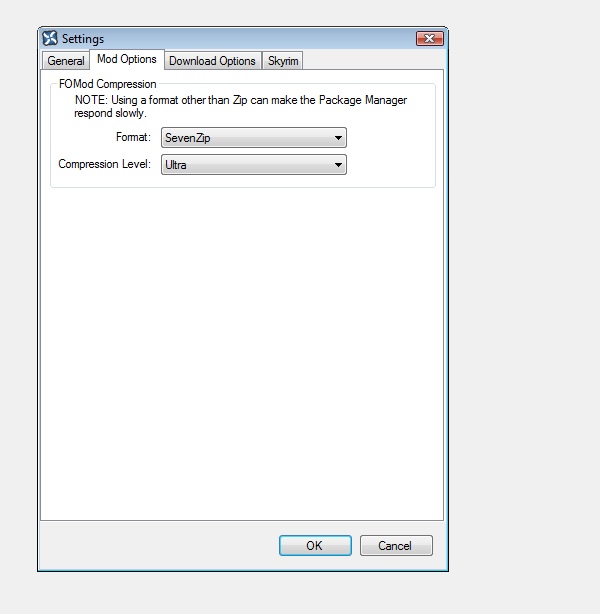Click the 'Format:' label
Viewport: 600px width, 614px height.
click(x=133, y=137)
